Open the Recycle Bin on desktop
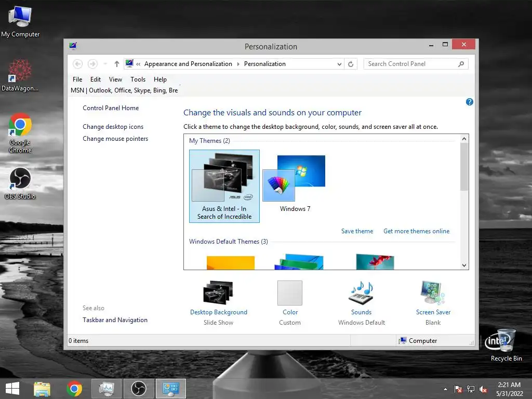The height and width of the screenshot is (399, 532). coord(506,345)
